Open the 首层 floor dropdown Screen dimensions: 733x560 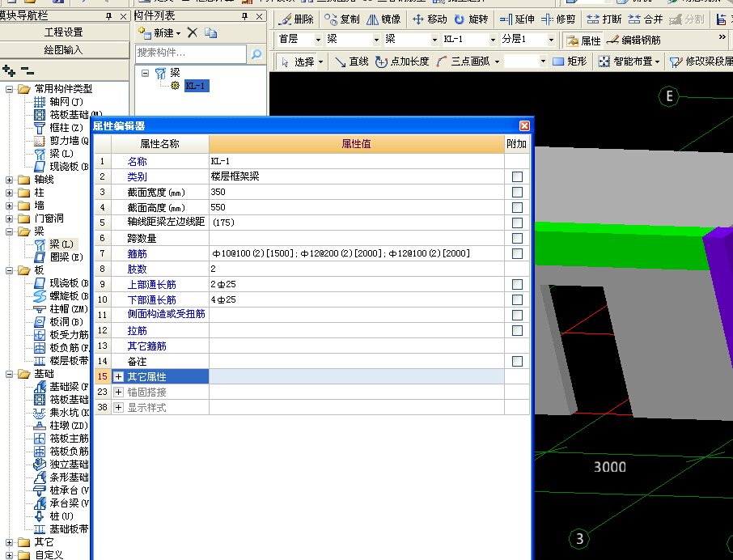click(318, 40)
